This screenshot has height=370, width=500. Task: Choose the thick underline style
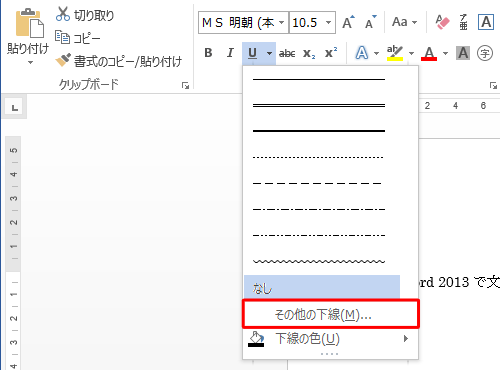point(319,131)
